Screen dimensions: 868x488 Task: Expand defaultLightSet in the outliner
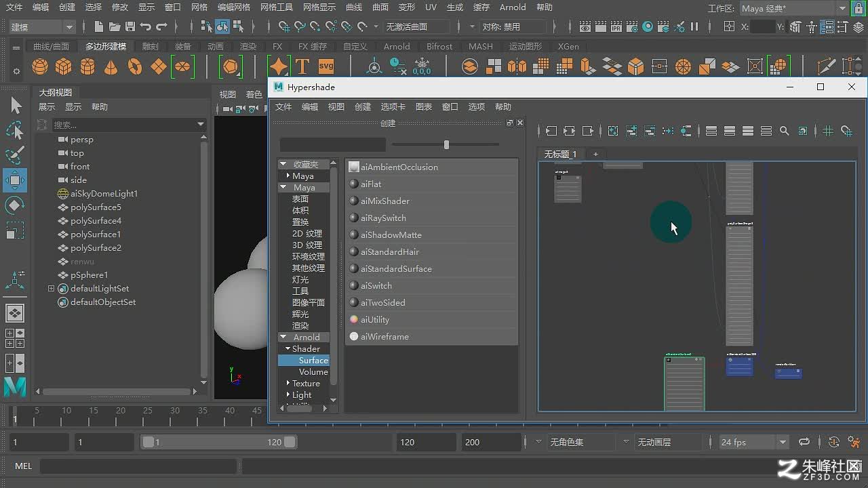tap(51, 289)
